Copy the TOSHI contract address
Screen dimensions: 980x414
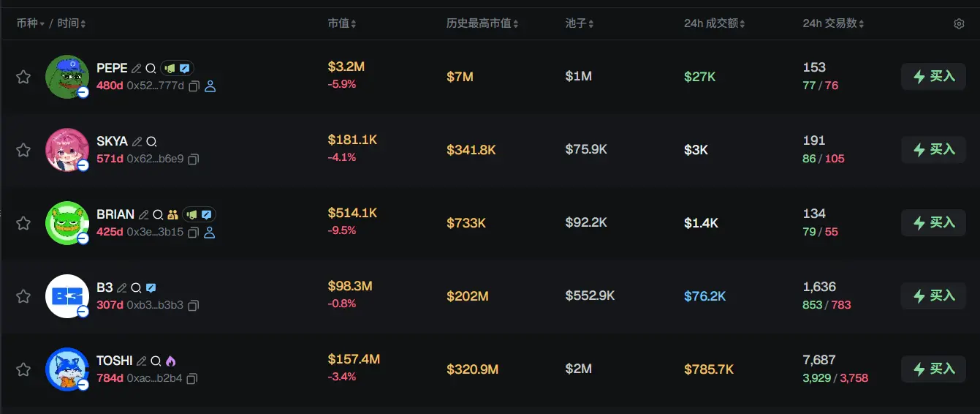[x=192, y=379]
